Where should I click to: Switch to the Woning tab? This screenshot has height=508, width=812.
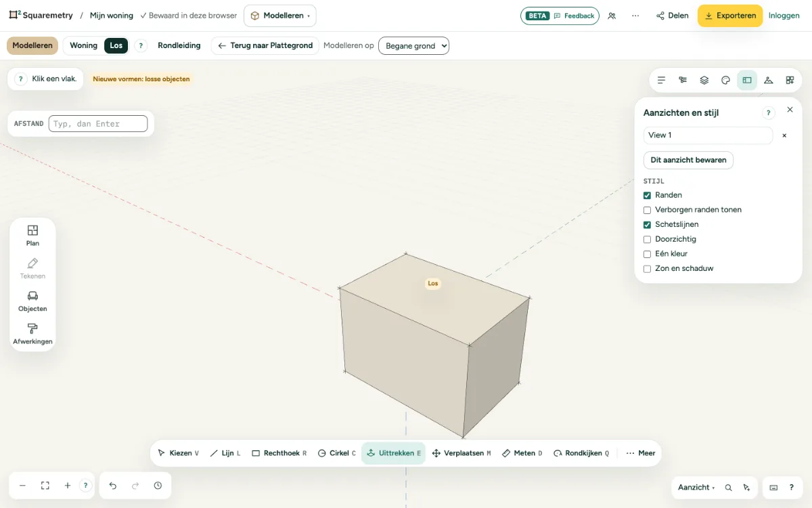84,45
